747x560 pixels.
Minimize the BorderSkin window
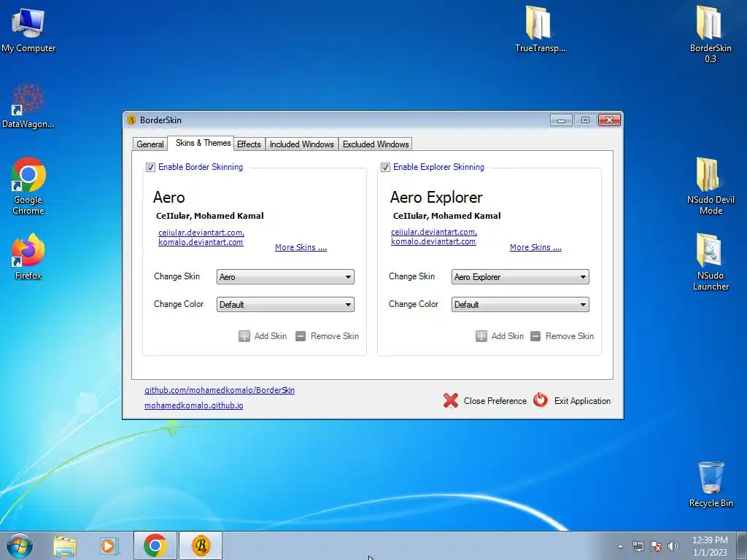561,120
